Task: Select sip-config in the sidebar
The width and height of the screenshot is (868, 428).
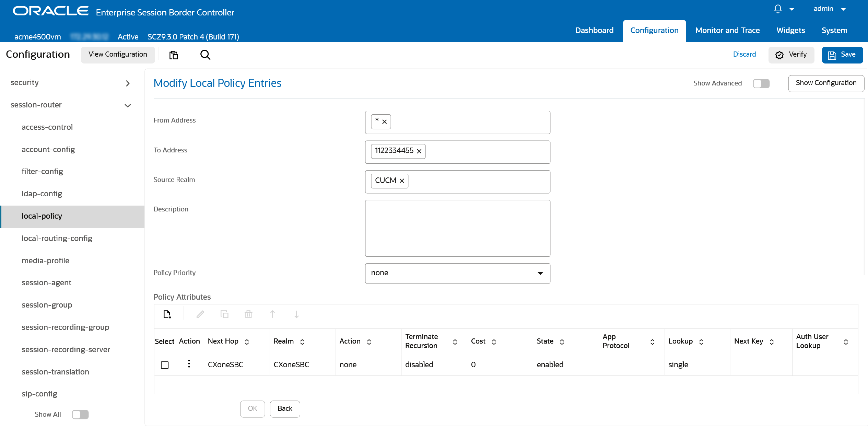Action: [39, 394]
